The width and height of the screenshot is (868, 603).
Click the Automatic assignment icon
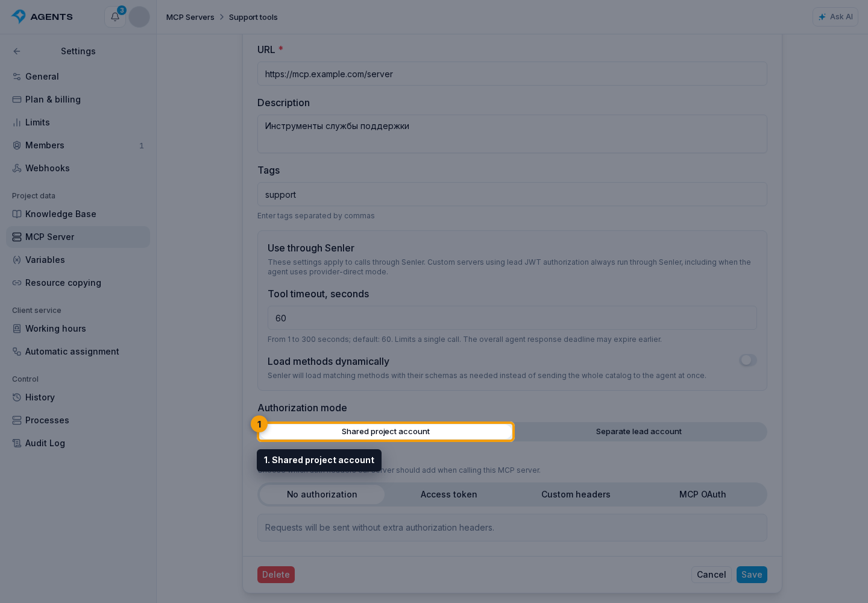coord(17,352)
